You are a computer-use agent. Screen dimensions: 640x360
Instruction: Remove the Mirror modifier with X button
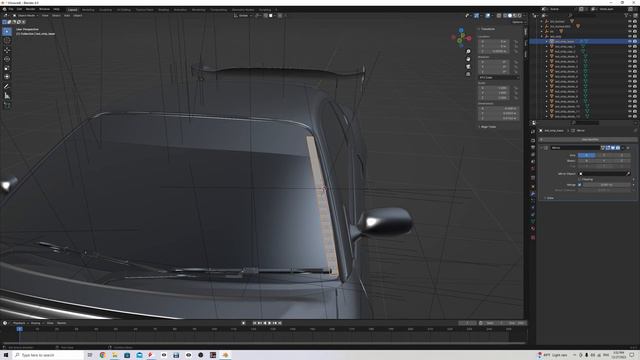[628, 148]
